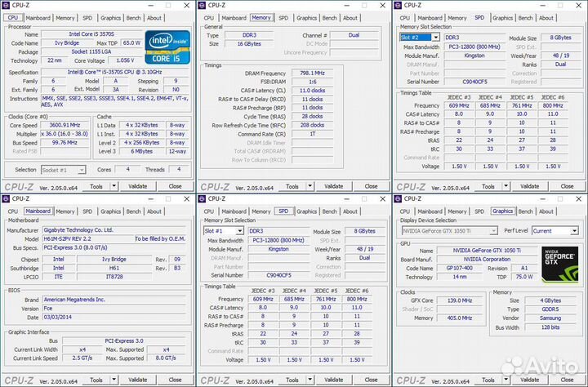Select Memory tab in the Slot #1 SPD window
The width and height of the screenshot is (588, 387).
(261, 211)
